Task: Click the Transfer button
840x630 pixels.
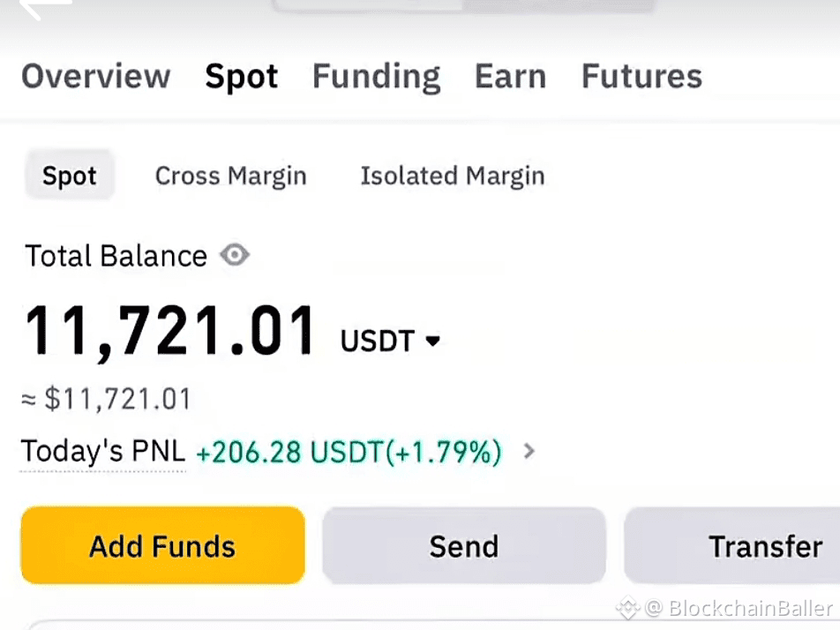Action: (x=765, y=545)
